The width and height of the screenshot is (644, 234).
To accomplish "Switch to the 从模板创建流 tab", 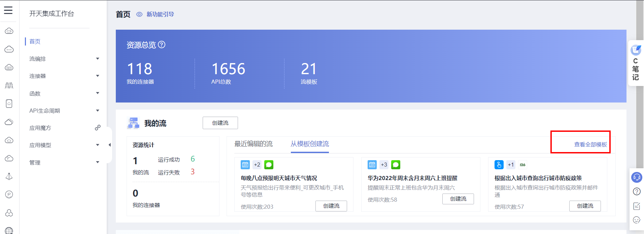I will [x=310, y=144].
